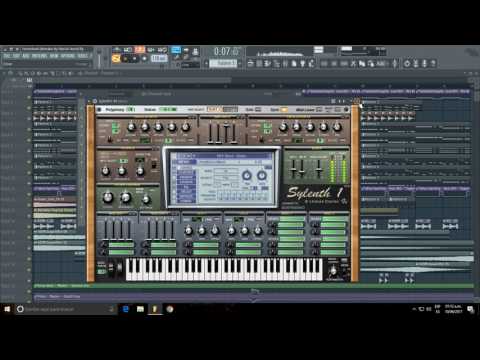Click the last knob of Oscillator A1
This screenshot has width=480, height=360.
coord(186,127)
